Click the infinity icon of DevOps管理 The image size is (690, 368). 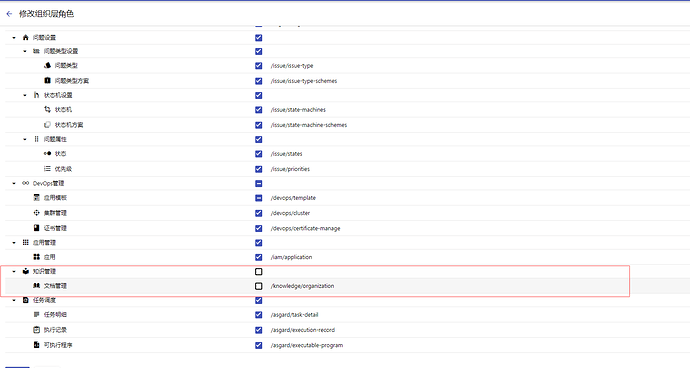[x=26, y=183]
